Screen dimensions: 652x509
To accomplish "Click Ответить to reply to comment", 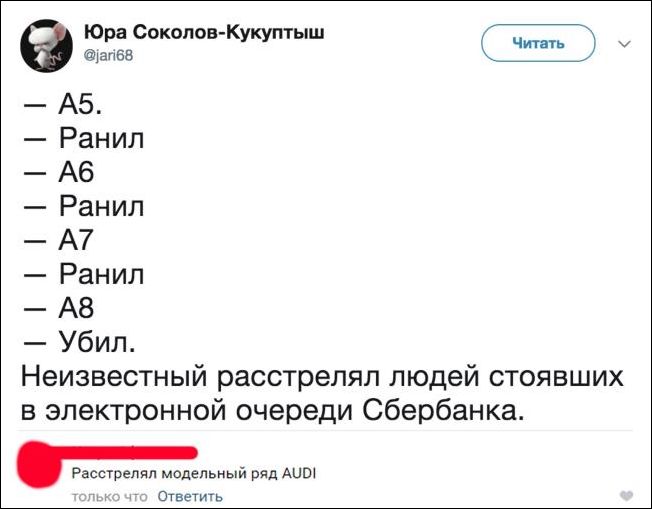I will coord(190,496).
